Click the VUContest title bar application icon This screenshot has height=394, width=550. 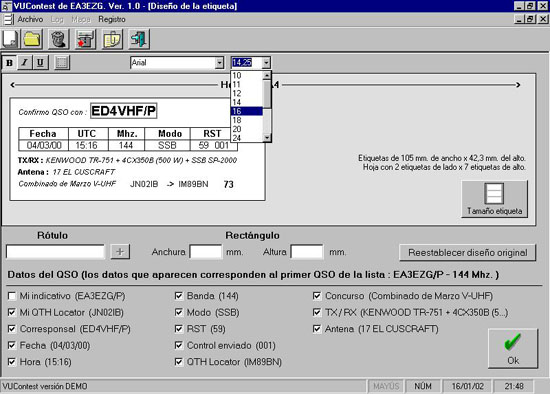pyautogui.click(x=6, y=6)
